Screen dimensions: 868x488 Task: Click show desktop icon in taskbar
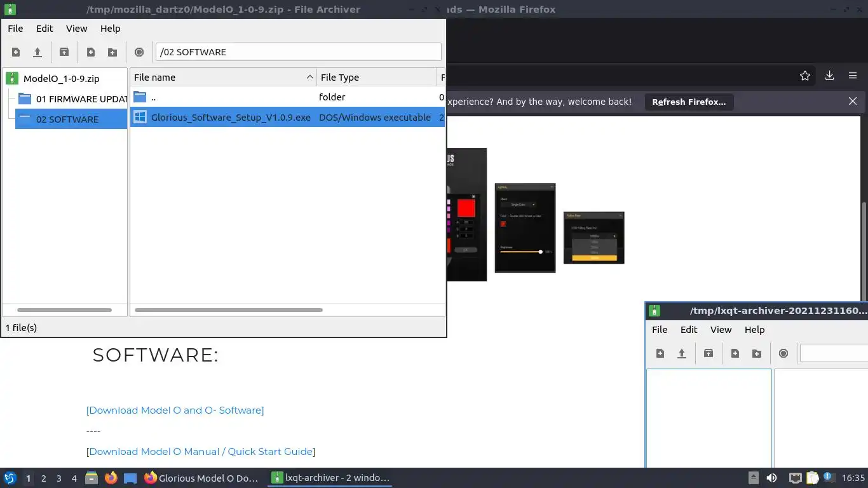[x=130, y=478]
